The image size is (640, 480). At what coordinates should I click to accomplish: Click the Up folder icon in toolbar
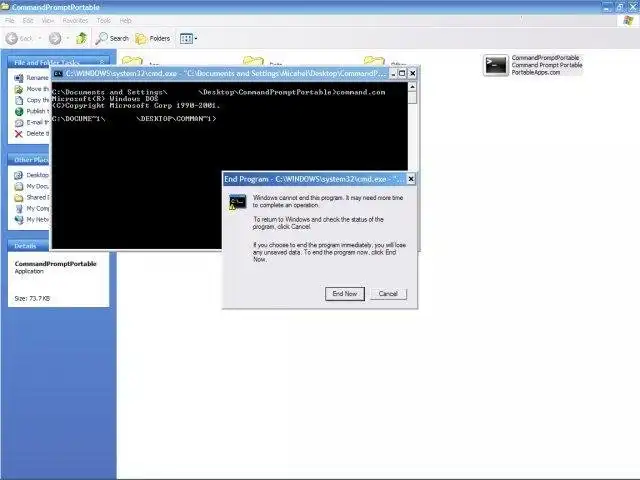[x=82, y=38]
